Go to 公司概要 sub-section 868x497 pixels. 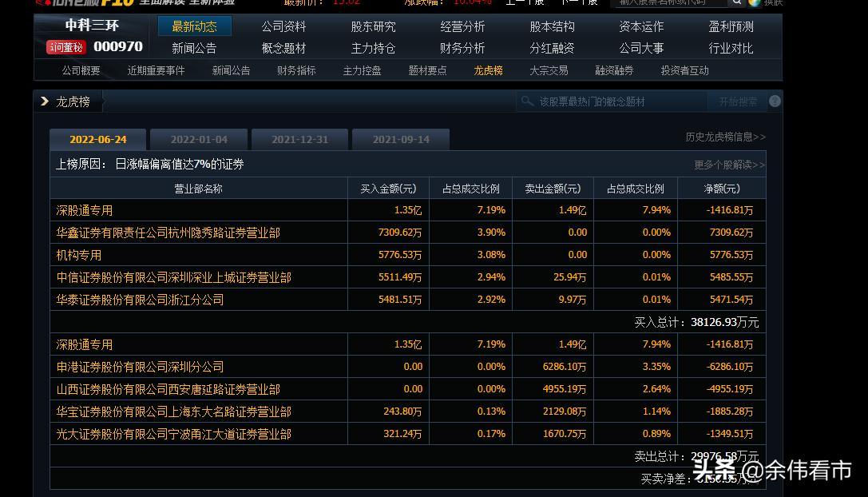[x=81, y=70]
